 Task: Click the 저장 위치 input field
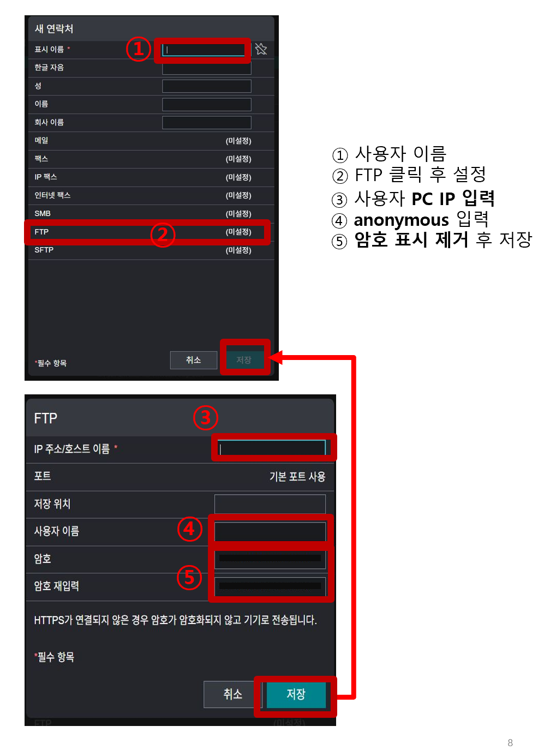pyautogui.click(x=270, y=504)
